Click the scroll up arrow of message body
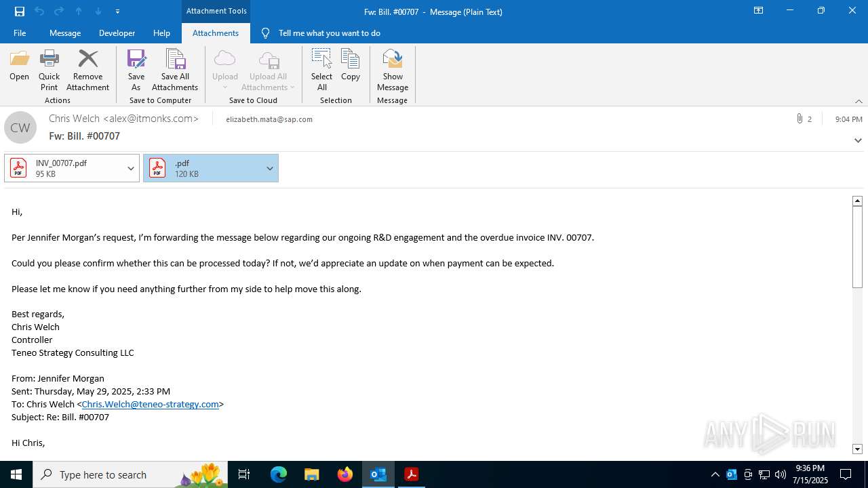The height and width of the screenshot is (488, 868). point(857,201)
